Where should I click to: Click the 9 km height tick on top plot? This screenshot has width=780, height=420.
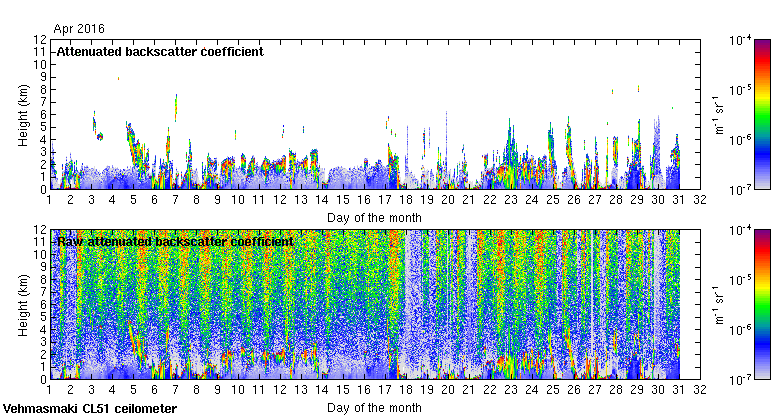[x=43, y=77]
